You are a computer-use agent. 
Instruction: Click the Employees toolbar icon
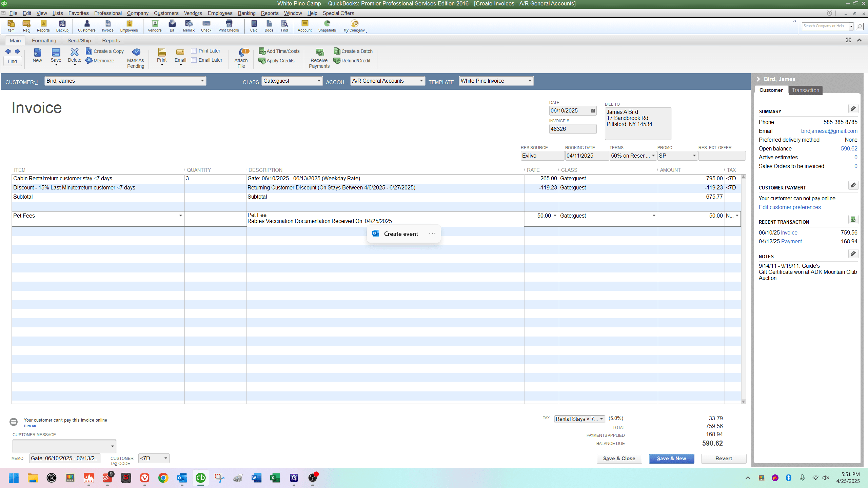point(129,26)
